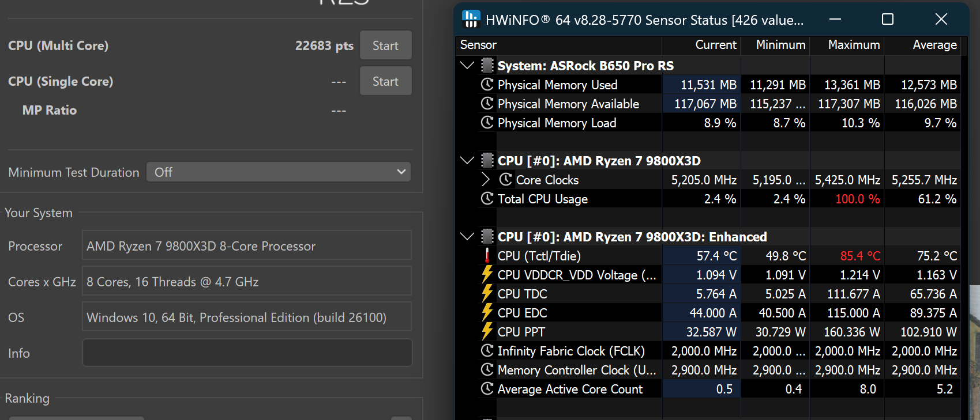Open the Minimum Test Duration dropdown
This screenshot has width=980, height=420.
click(279, 172)
